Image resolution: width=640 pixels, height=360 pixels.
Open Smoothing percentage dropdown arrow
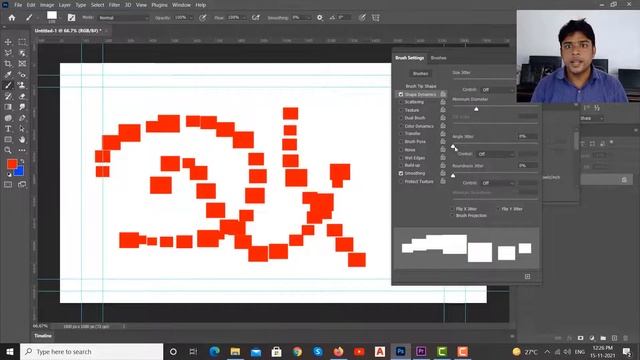308,18
